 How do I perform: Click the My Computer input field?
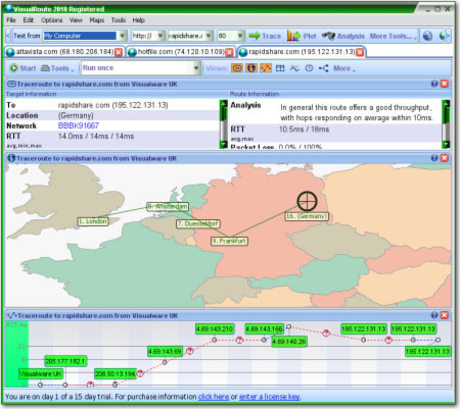tap(80, 36)
